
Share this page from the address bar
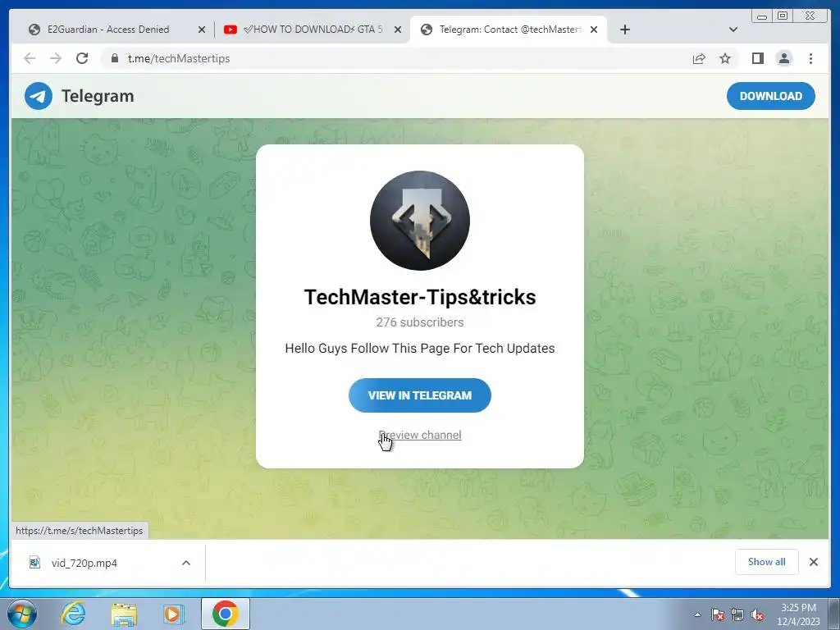point(699,58)
